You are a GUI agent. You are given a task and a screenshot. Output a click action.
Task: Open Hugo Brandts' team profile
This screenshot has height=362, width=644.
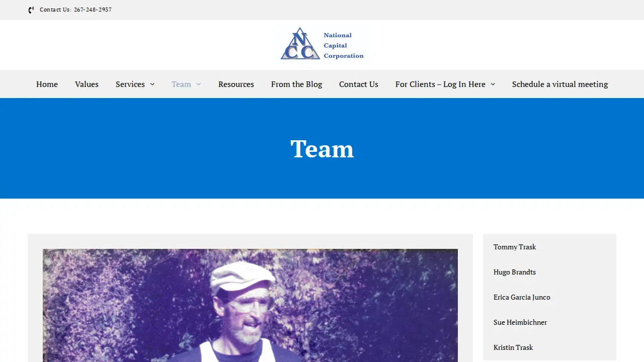[x=515, y=272]
